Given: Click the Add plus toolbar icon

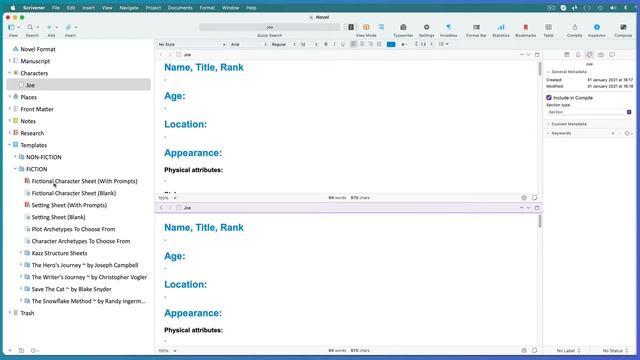Looking at the screenshot, I should pos(49,27).
